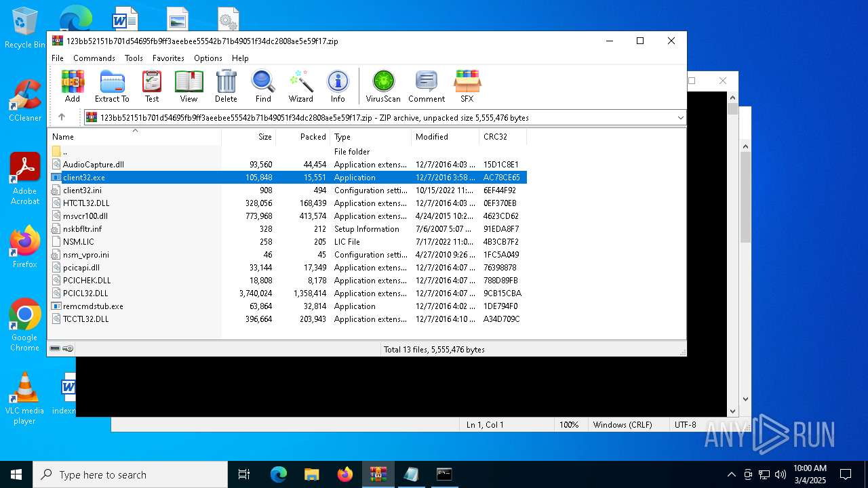Switch to command prompt taskbar button

(x=444, y=474)
